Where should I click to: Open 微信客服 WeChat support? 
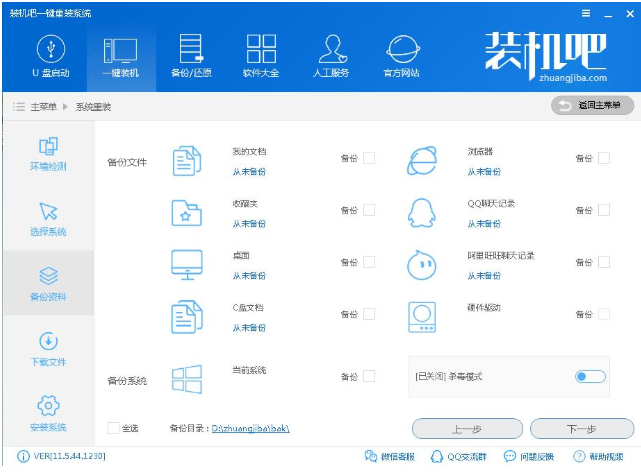[x=390, y=457]
